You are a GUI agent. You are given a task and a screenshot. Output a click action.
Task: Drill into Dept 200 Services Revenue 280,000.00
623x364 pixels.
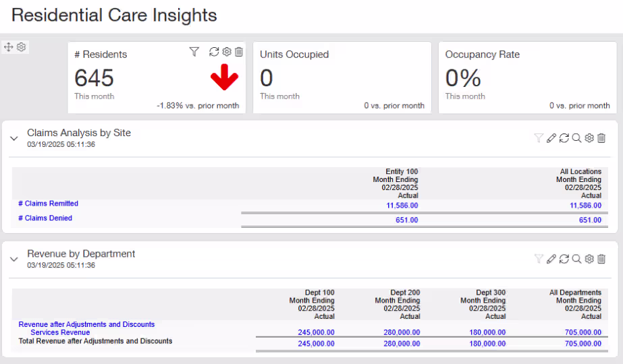click(x=401, y=332)
